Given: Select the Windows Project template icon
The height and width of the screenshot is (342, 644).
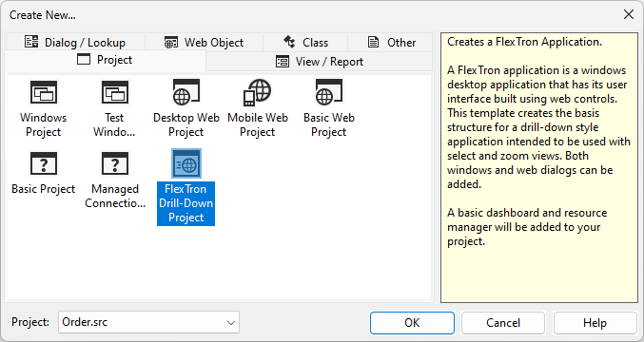Looking at the screenshot, I should [x=44, y=92].
